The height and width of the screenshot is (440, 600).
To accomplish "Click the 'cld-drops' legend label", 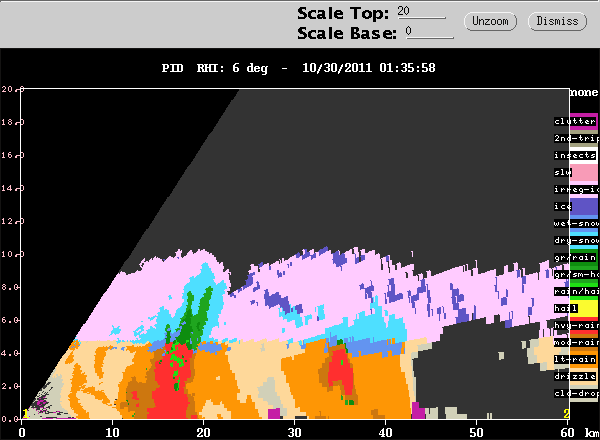I will click(576, 393).
